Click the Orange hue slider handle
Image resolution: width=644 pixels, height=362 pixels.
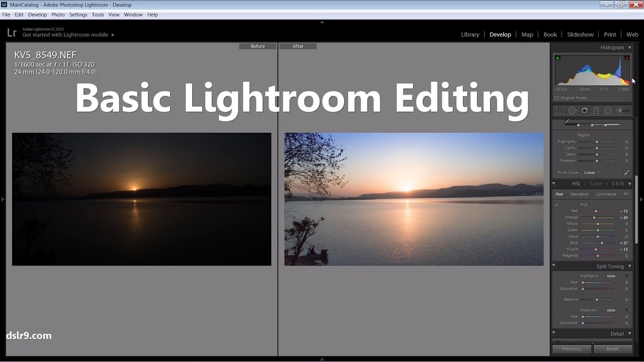click(x=594, y=218)
